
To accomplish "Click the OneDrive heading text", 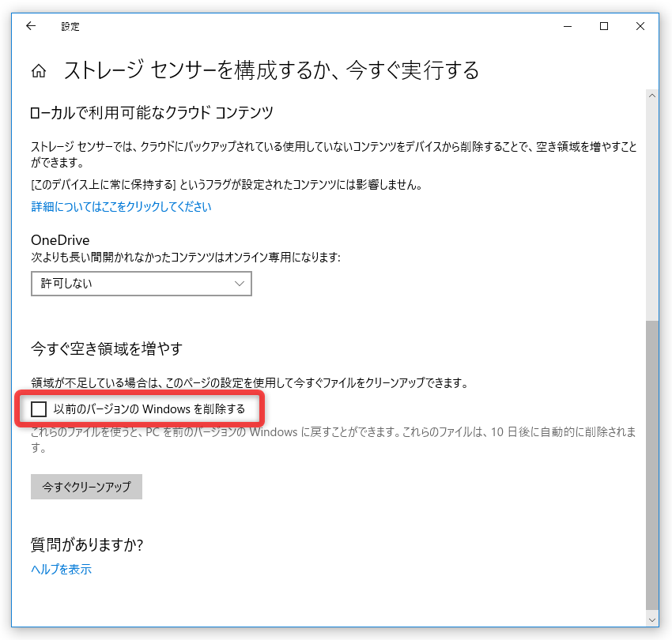I will pyautogui.click(x=60, y=240).
